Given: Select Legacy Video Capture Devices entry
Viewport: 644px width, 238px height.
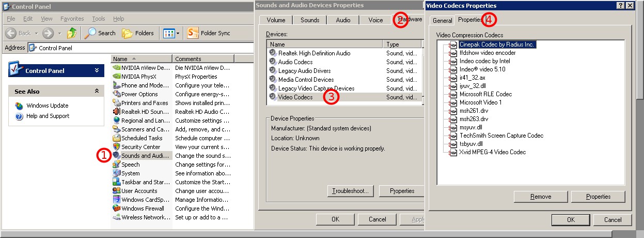Looking at the screenshot, I should click(316, 88).
